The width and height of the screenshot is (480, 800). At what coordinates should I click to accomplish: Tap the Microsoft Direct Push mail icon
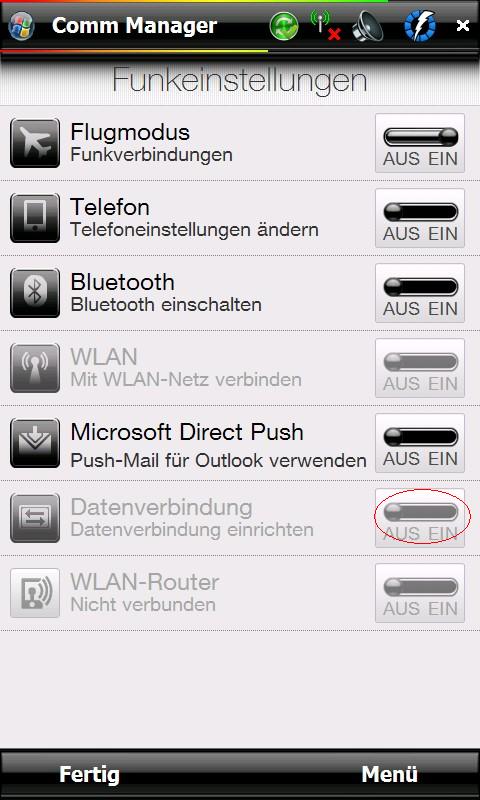[35, 443]
